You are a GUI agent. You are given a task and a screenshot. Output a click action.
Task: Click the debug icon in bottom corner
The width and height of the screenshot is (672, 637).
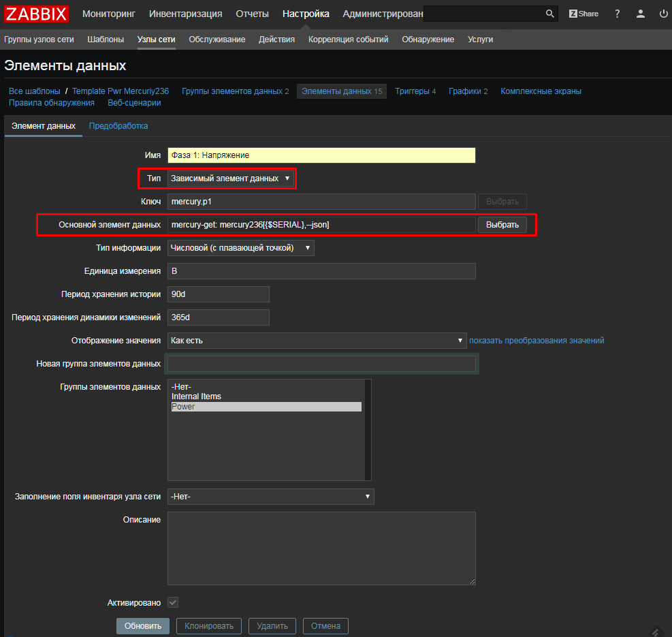[656, 632]
